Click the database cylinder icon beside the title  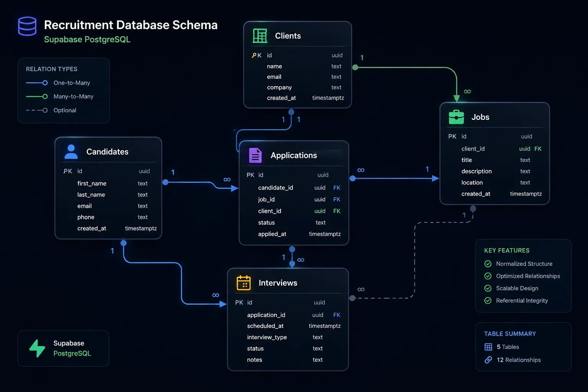pyautogui.click(x=27, y=26)
